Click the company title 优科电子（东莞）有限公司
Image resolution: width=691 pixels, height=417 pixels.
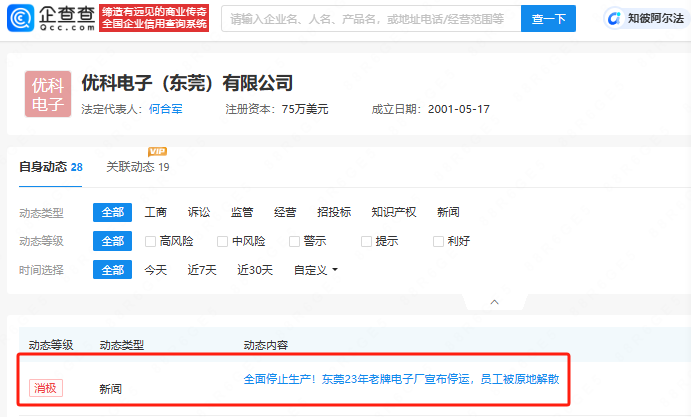[187, 83]
